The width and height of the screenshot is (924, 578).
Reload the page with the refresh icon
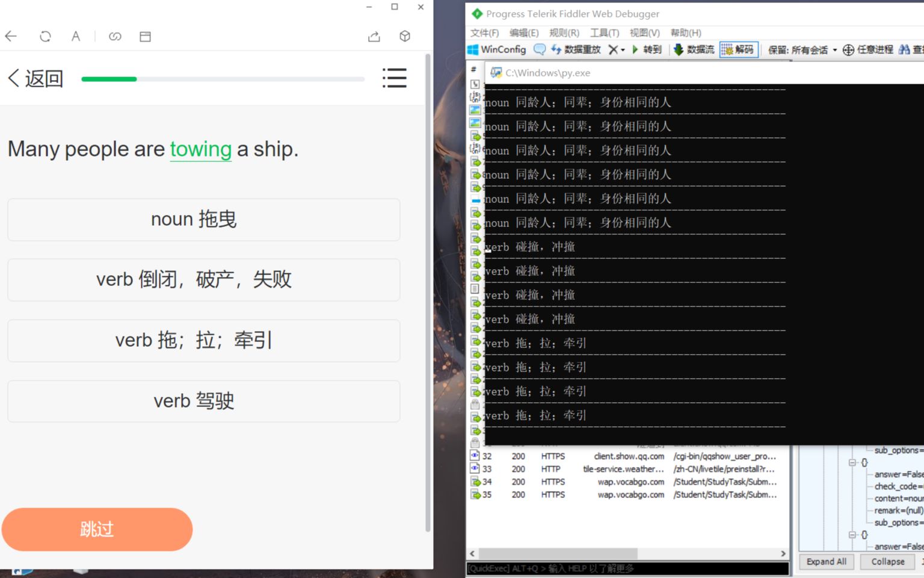coord(45,36)
